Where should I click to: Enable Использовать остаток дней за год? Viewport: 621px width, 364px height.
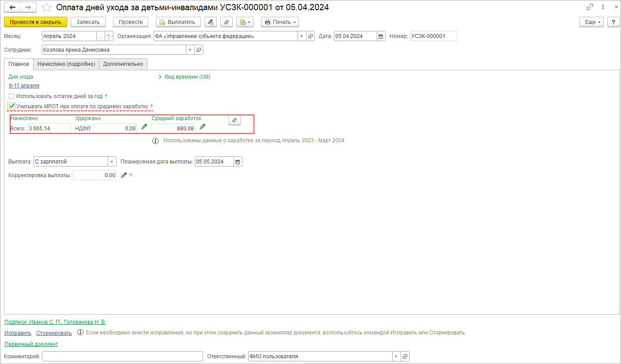tap(11, 96)
